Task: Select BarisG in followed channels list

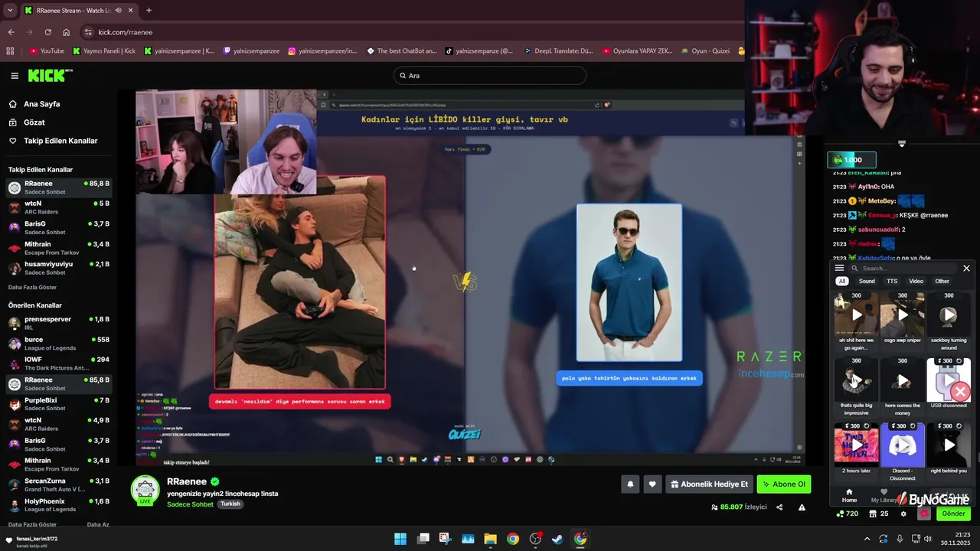Action: click(58, 228)
